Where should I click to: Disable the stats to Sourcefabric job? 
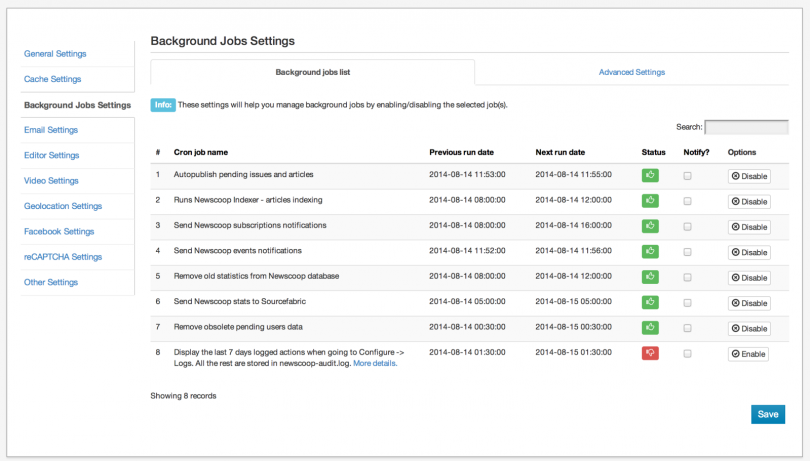coord(749,303)
